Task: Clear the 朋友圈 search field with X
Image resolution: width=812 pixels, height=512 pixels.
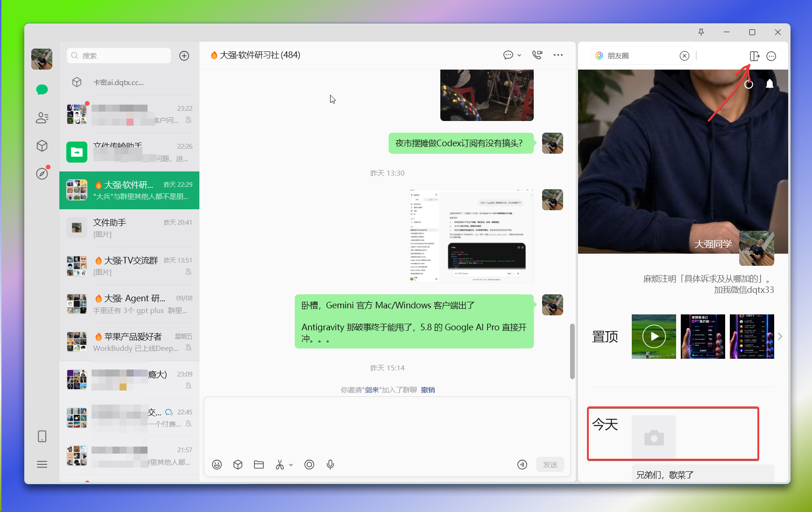Action: pos(685,56)
